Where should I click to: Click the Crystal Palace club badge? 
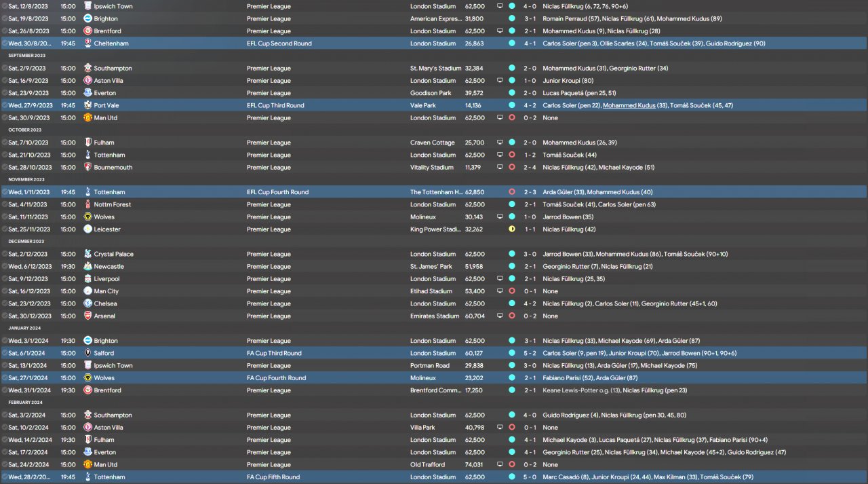[88, 254]
